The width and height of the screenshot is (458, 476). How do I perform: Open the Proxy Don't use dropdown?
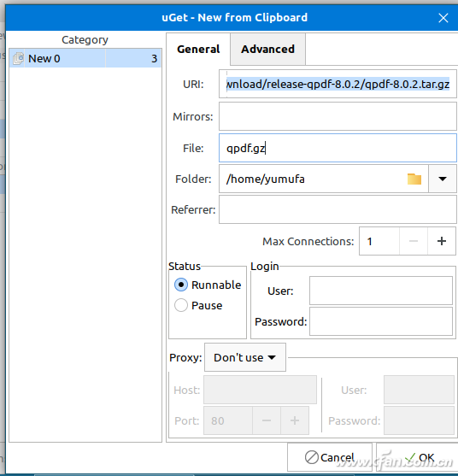click(x=245, y=357)
